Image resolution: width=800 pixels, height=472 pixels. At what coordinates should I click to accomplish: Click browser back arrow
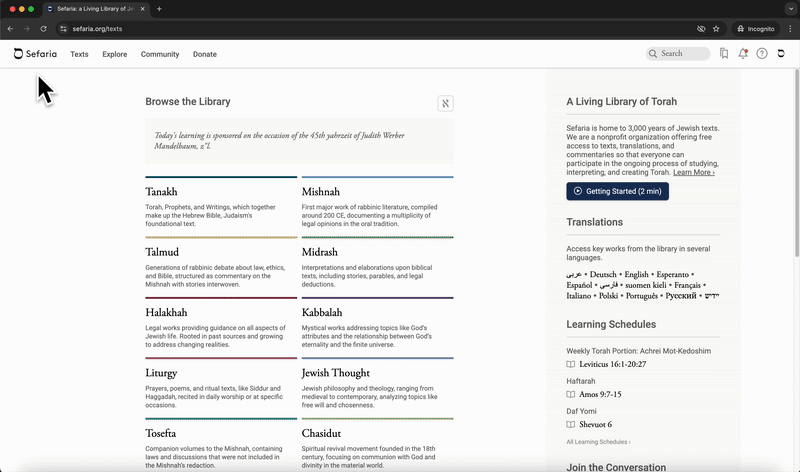click(10, 29)
